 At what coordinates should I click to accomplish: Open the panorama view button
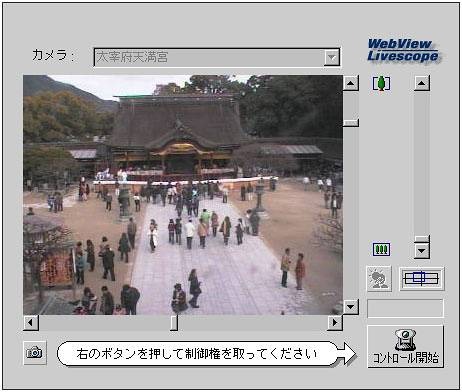pyautogui.click(x=421, y=279)
